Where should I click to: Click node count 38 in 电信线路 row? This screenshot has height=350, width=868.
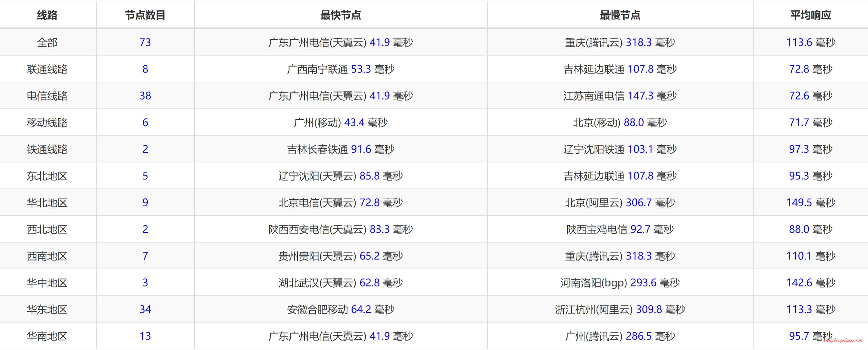[x=145, y=96]
